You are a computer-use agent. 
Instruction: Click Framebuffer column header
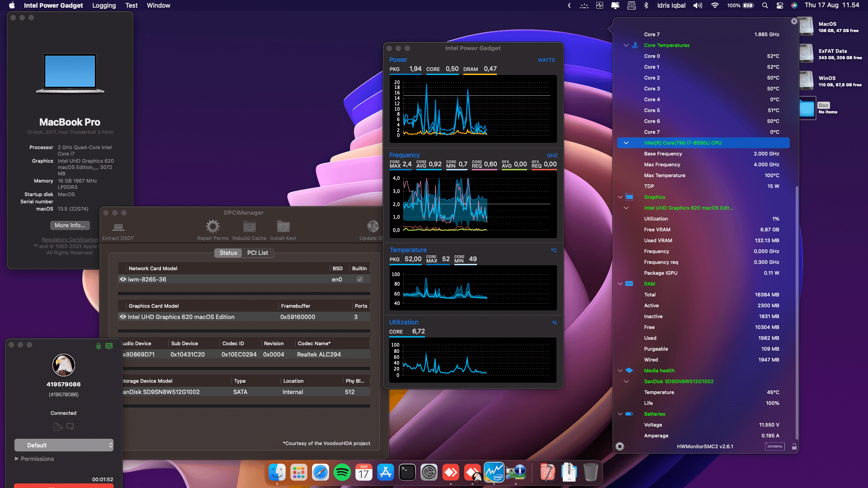tap(296, 306)
